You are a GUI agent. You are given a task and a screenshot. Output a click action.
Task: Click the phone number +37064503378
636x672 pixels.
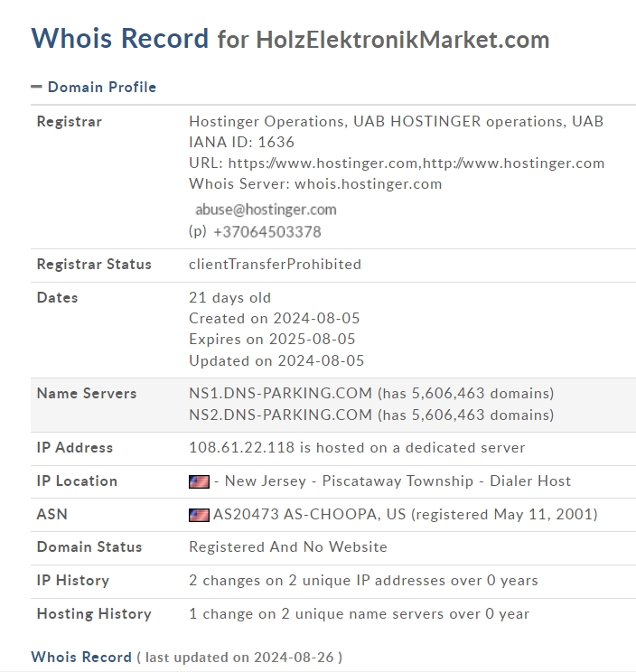267,232
